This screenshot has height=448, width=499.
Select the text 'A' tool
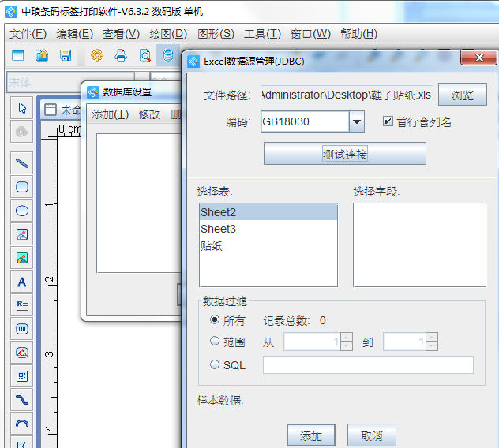(22, 282)
